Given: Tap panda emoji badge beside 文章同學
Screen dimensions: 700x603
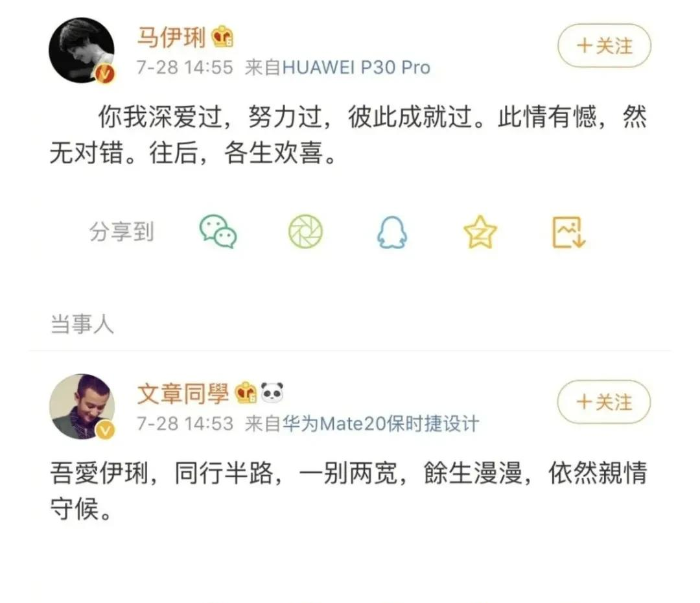Looking at the screenshot, I should coord(272,393).
